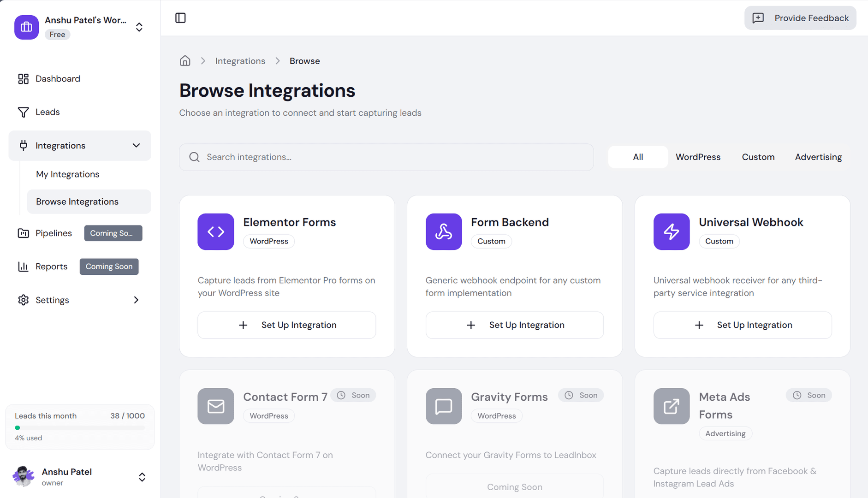Open the Leads page
The height and width of the screenshot is (498, 868).
click(80, 112)
